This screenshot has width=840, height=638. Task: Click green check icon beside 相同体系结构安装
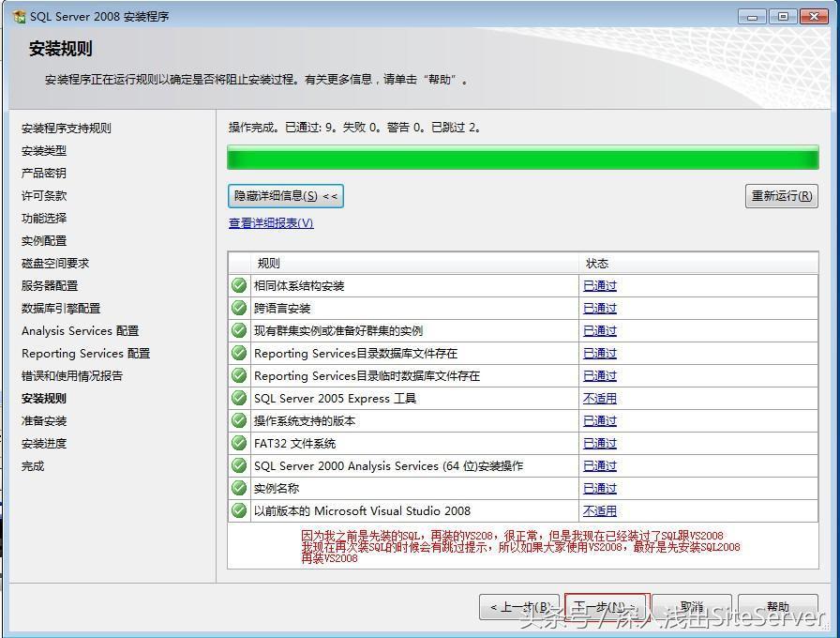[x=239, y=285]
